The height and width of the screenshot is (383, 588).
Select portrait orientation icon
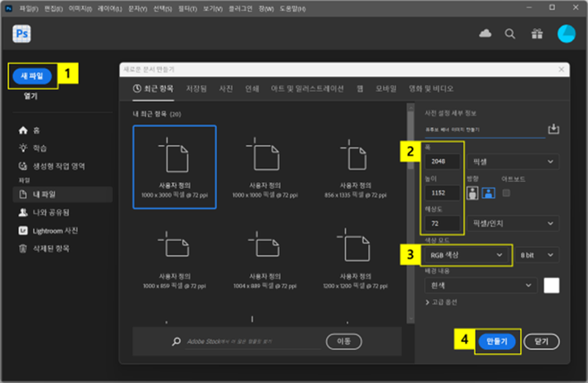pyautogui.click(x=473, y=193)
